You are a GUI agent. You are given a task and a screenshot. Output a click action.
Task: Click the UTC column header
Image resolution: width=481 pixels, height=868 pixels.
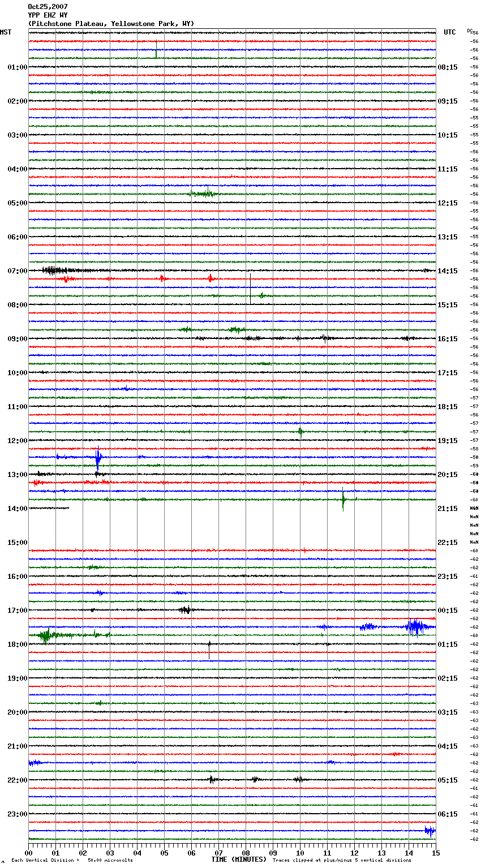pos(450,32)
